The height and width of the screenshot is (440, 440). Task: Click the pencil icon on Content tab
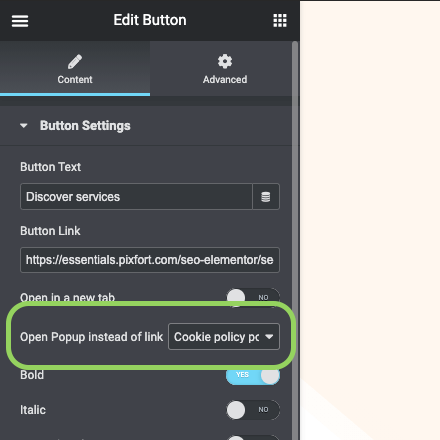click(x=75, y=62)
